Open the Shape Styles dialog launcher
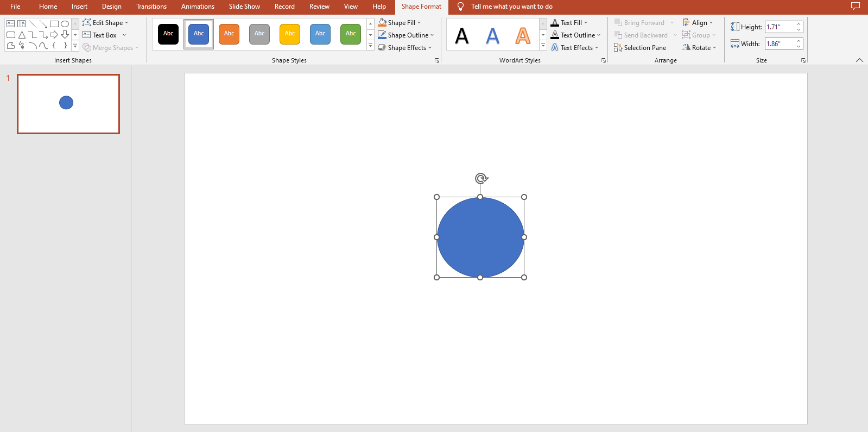868x432 pixels. (437, 60)
